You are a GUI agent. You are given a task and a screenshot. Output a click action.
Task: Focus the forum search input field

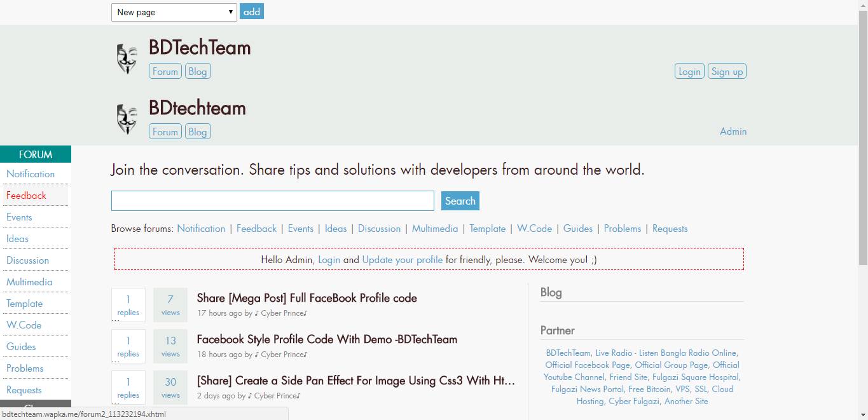pyautogui.click(x=273, y=201)
